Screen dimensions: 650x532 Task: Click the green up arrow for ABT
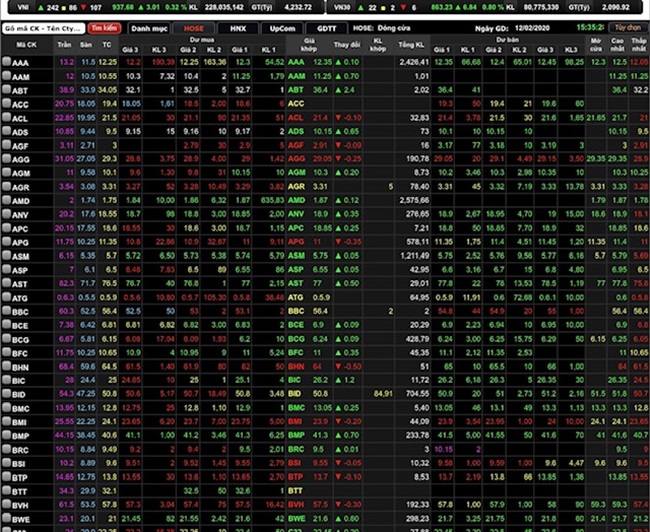[338, 90]
